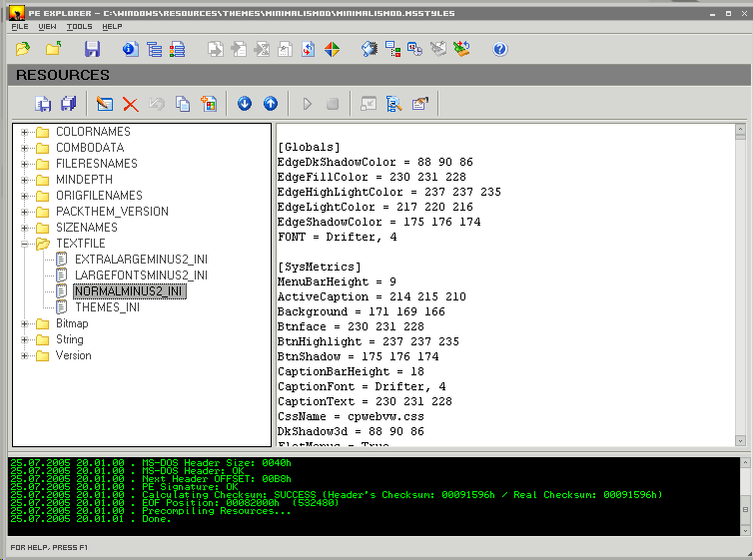Select EXTRALARGEMINUS2_INI resource item
Viewport: 753px width, 560px height.
point(141,260)
